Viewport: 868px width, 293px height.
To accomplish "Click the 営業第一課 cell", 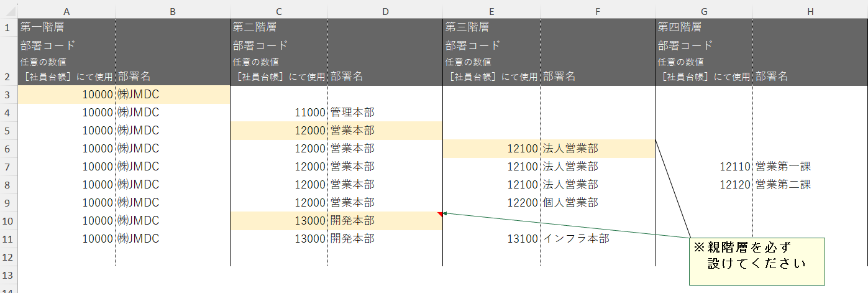I will tap(810, 167).
